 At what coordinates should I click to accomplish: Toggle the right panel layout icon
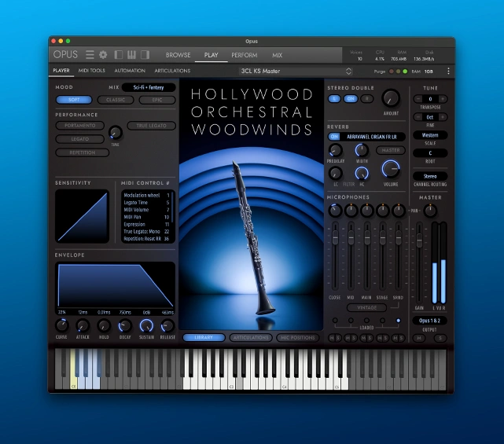145,55
